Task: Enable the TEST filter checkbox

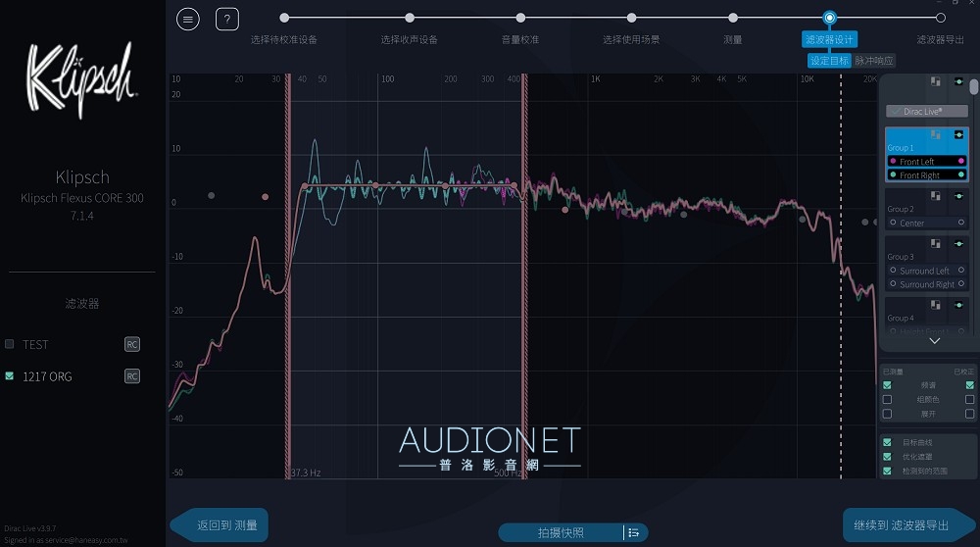Action: pos(10,344)
